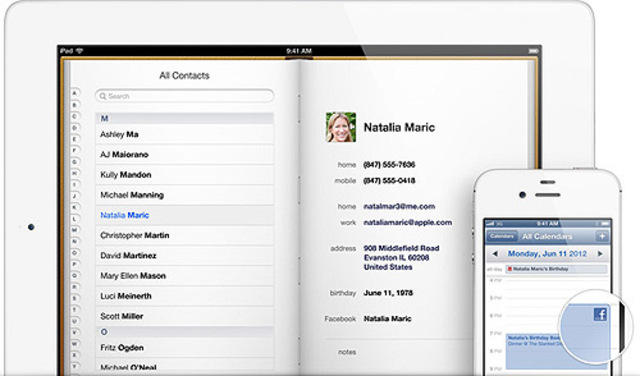
Task: Tap the O section header
Action: pyautogui.click(x=184, y=332)
